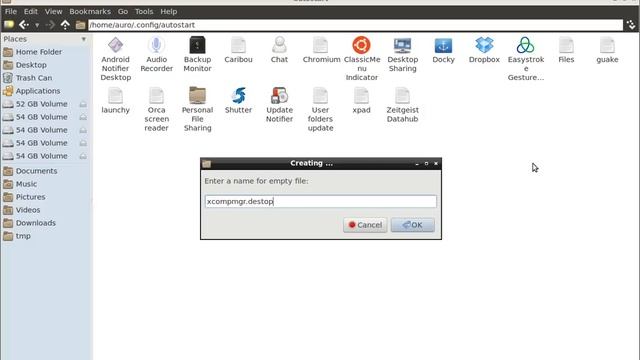Open the Places side pane dropdown
640x360 pixels.
pos(84,39)
